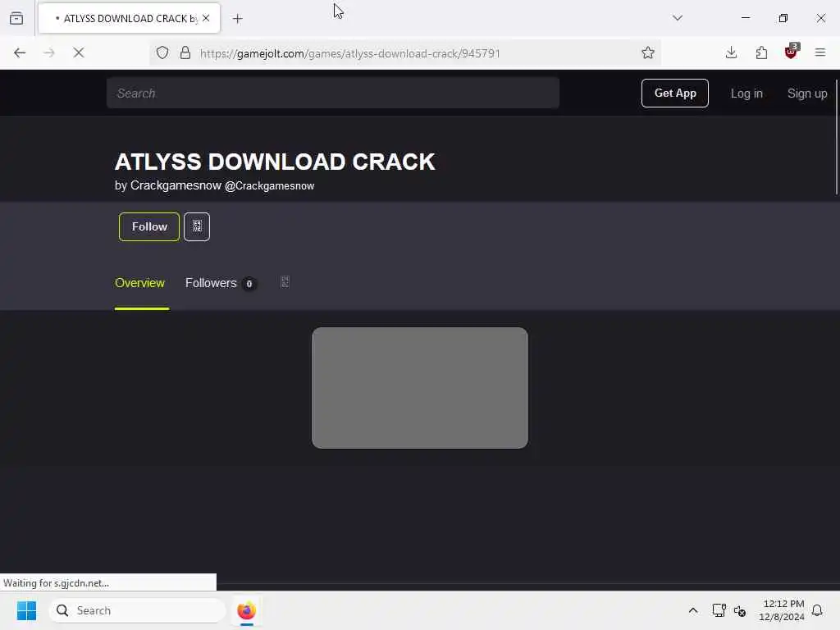Go forward with the forward arrow

click(49, 52)
